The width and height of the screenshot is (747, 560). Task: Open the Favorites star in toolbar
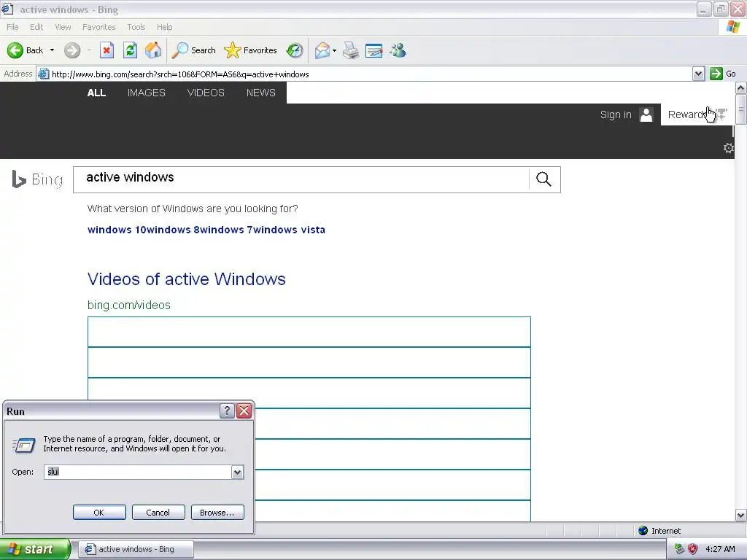point(251,50)
